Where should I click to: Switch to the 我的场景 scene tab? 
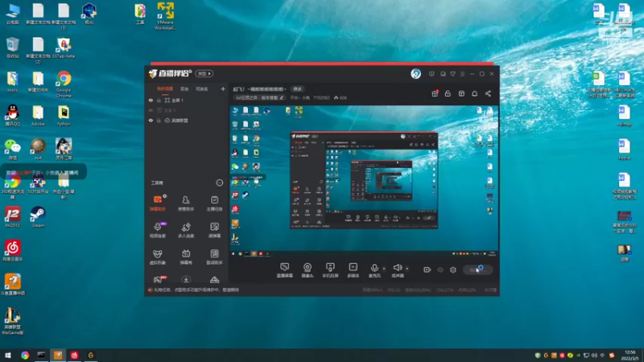click(x=165, y=88)
